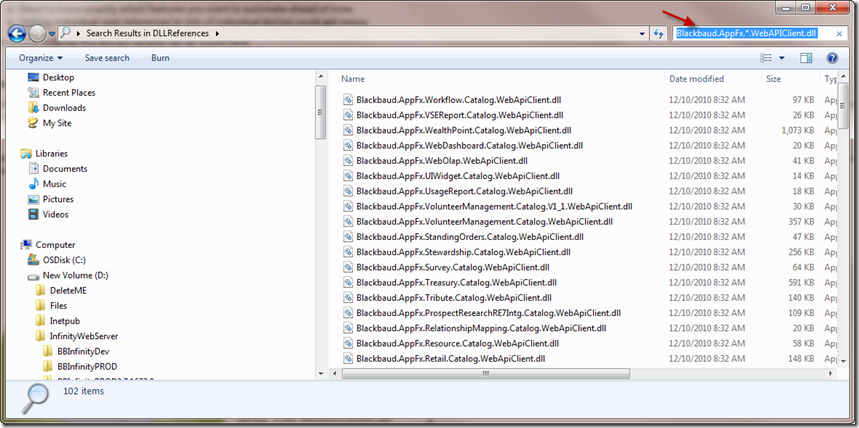Select Blackbaud.AppFx.Treasury.Catalog.WebApiClient.dll file

point(455,281)
